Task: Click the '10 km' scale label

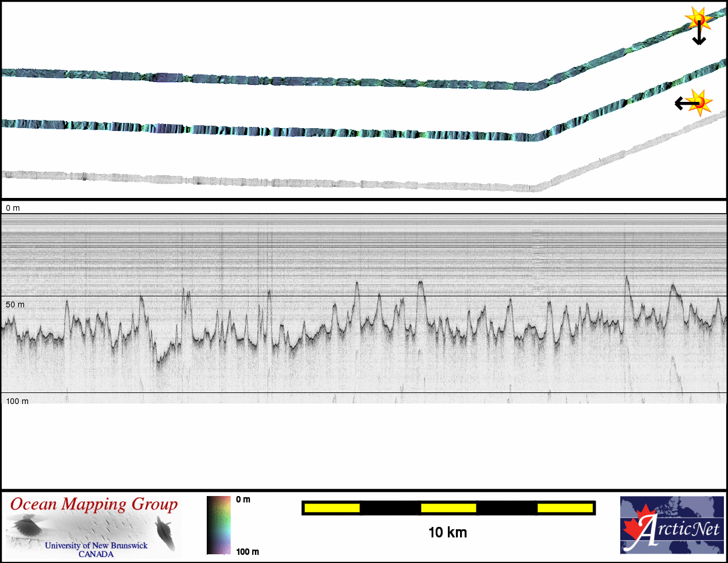Action: 447,532
